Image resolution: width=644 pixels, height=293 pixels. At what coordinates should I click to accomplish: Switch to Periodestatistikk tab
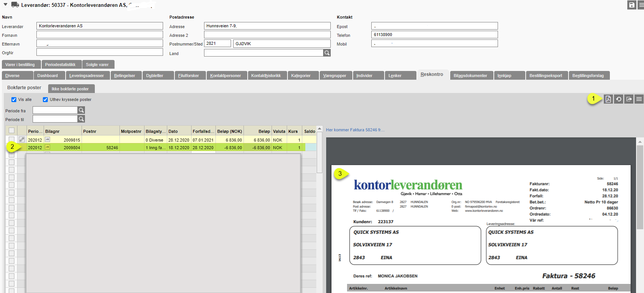tap(61, 65)
